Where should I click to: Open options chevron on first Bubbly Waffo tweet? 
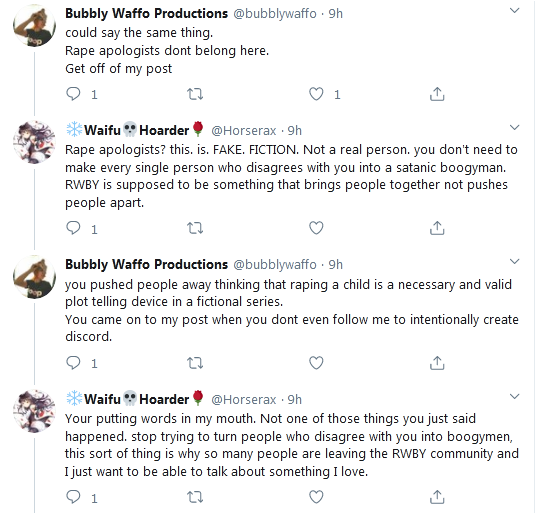[x=514, y=11]
